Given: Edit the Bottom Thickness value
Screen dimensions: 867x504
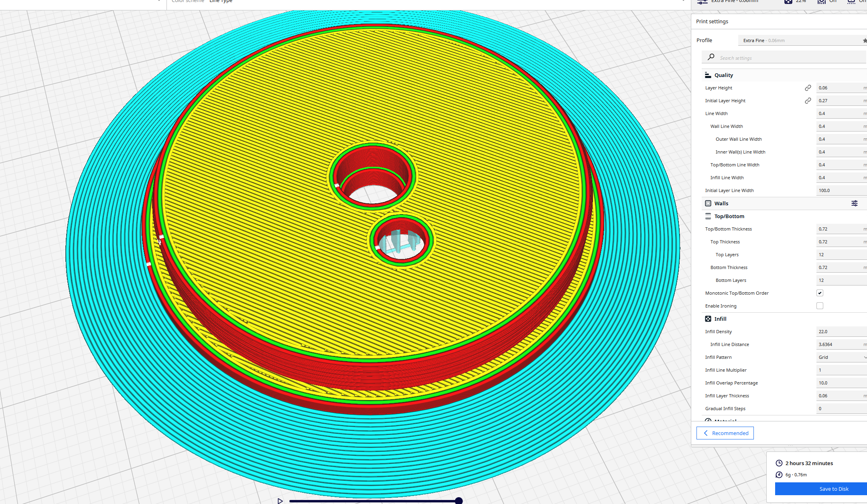Looking at the screenshot, I should 842,267.
